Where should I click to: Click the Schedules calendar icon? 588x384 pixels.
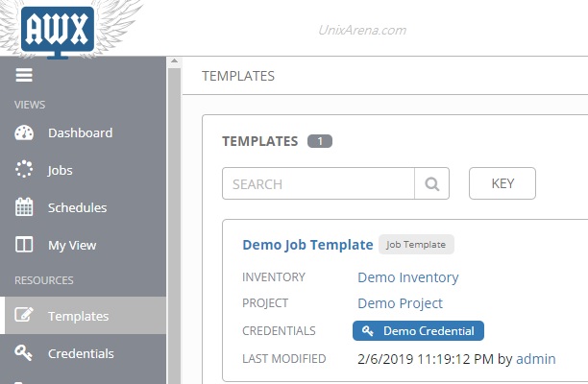click(25, 208)
